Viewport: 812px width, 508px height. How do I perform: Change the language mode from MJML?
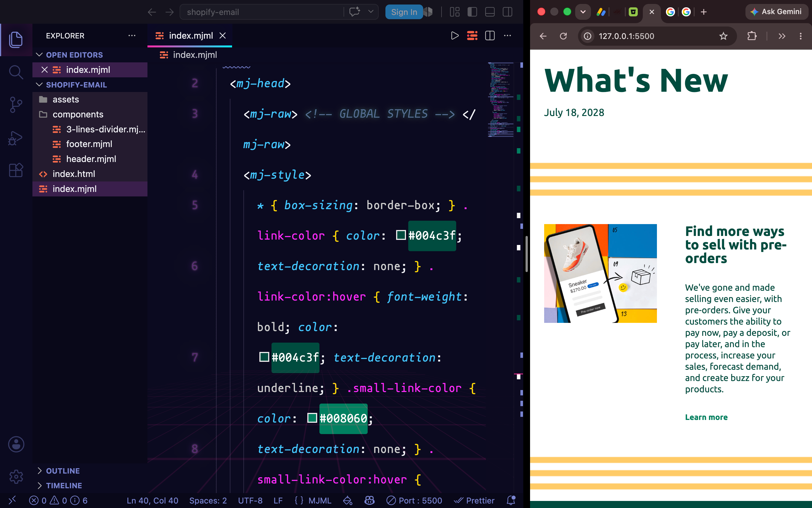coord(319,500)
